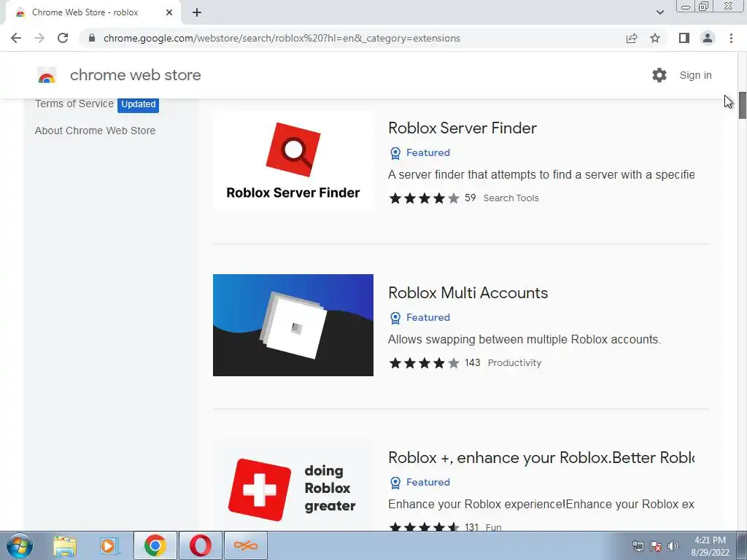Open the web store settings gear

[x=659, y=75]
